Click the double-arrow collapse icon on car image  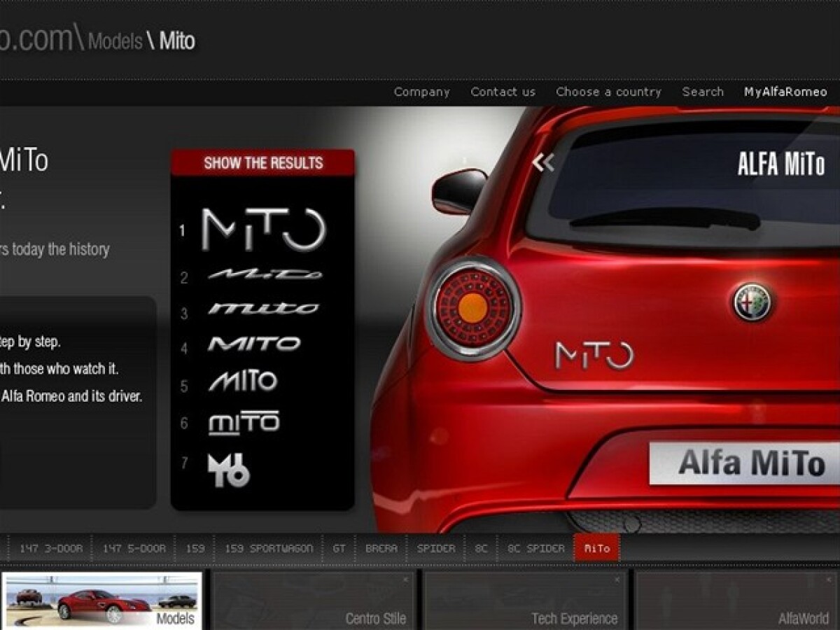(542, 162)
